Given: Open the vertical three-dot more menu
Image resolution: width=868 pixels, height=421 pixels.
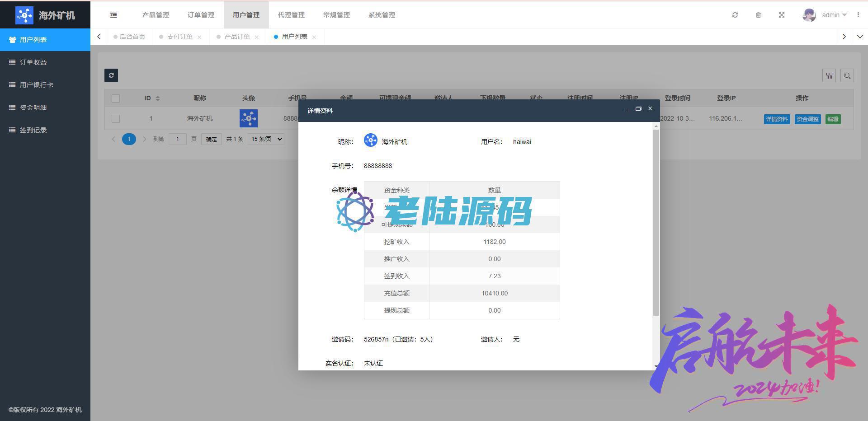Looking at the screenshot, I should [858, 15].
